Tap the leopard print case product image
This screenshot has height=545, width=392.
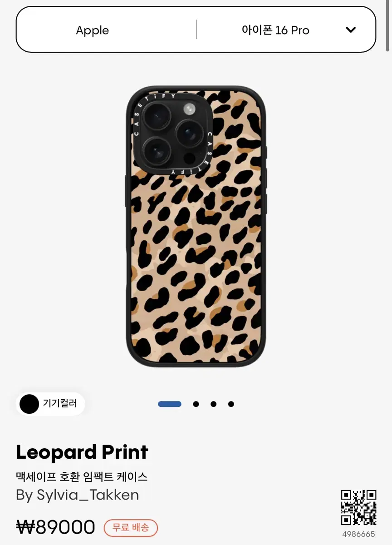click(x=196, y=226)
